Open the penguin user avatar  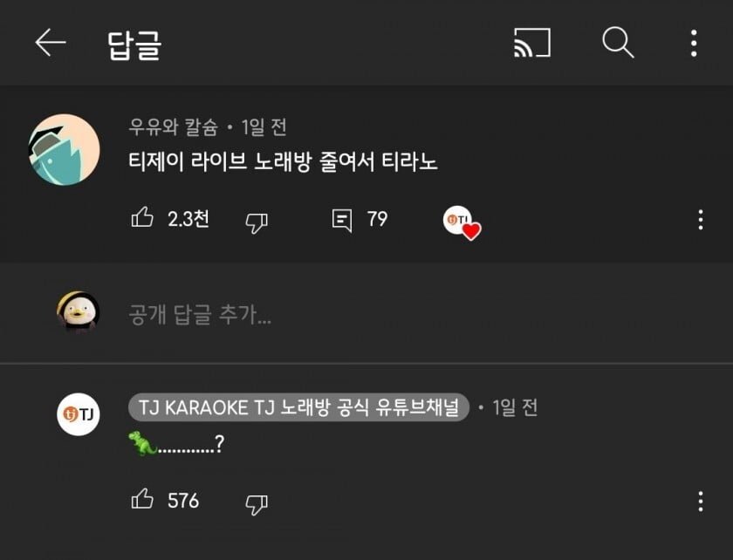(x=78, y=312)
